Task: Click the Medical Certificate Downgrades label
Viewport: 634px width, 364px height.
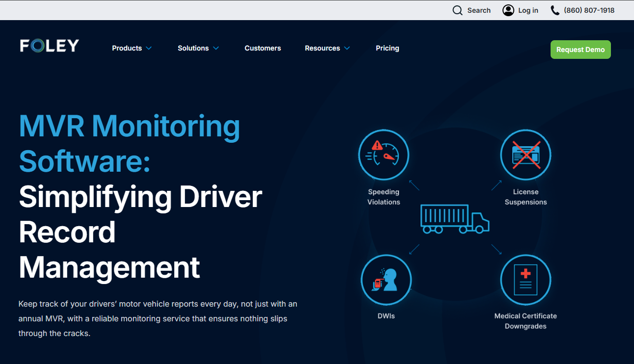Action: [x=526, y=321]
